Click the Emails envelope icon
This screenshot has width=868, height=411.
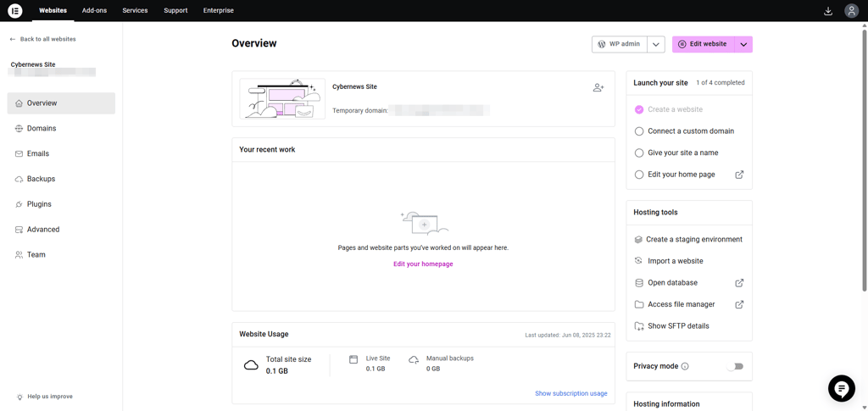[x=19, y=153]
